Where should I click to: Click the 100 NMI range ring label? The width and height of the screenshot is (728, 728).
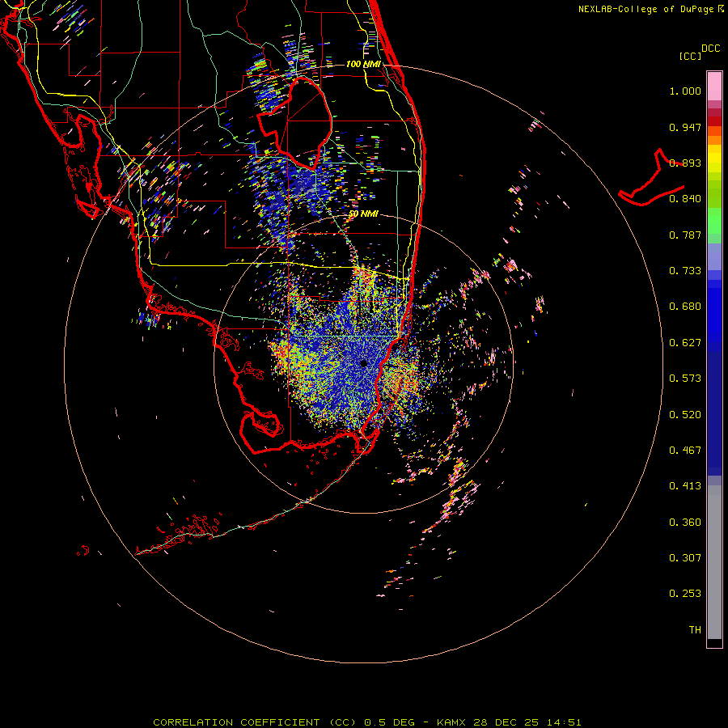coord(363,64)
